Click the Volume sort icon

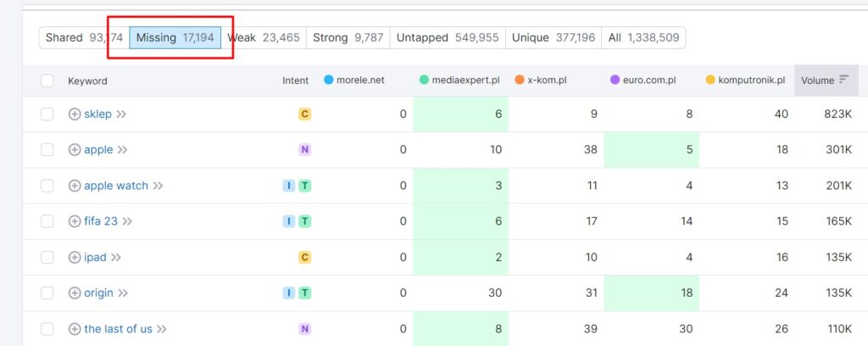tap(843, 80)
